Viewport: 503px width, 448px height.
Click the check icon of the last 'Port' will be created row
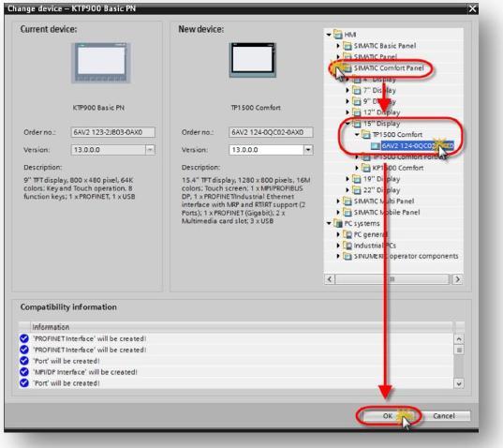point(24,382)
